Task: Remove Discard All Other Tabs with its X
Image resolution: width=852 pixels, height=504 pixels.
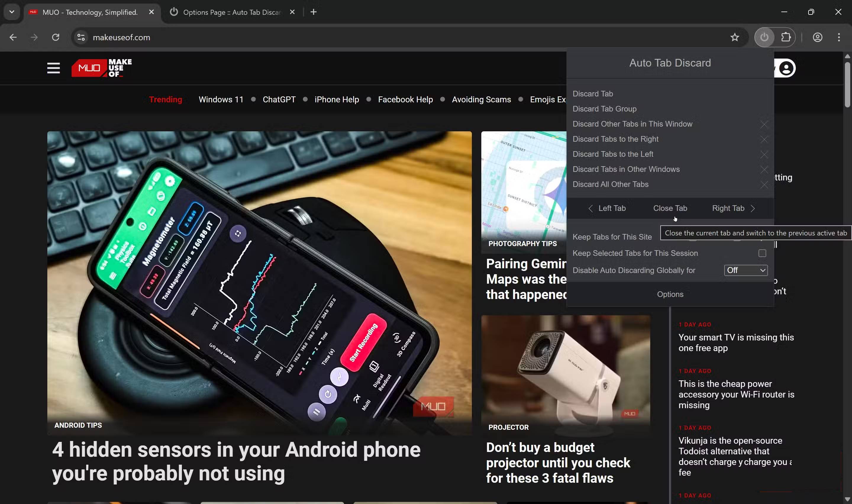Action: [764, 185]
